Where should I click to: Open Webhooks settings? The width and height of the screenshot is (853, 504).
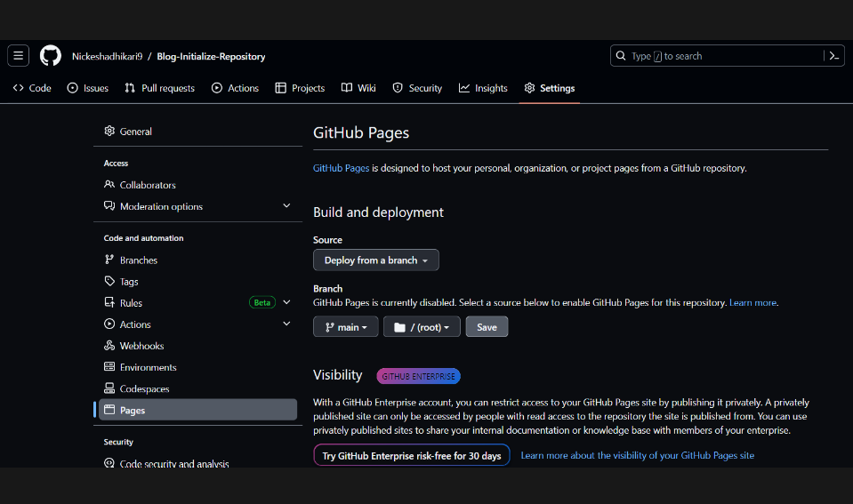click(197, 346)
